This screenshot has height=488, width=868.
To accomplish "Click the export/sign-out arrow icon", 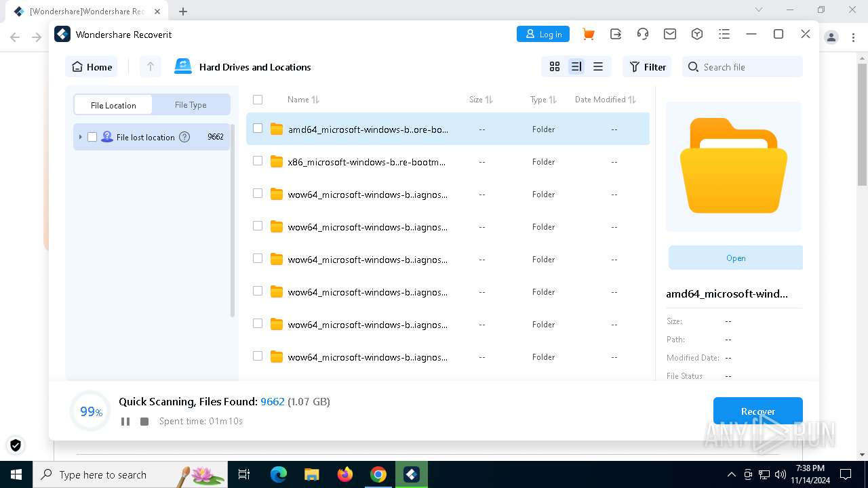I will click(616, 34).
